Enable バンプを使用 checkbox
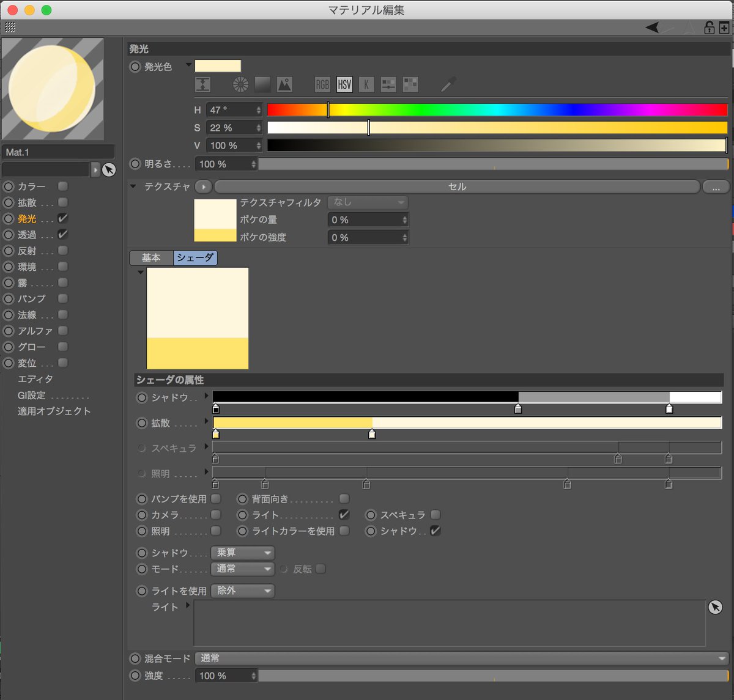The image size is (734, 700). 215,499
